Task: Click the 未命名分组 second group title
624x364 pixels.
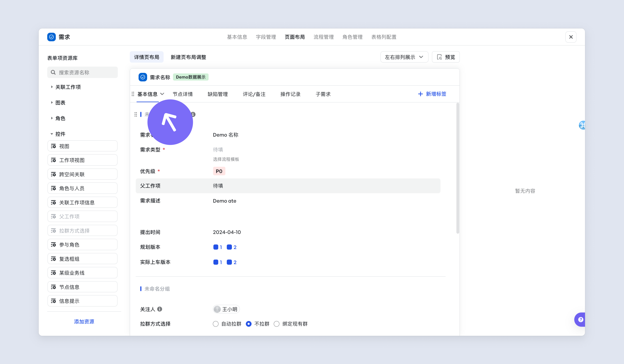Action: pos(157,289)
